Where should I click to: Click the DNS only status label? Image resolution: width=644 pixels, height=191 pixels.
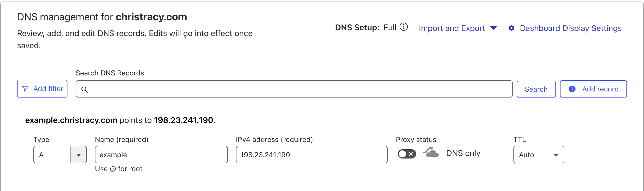click(463, 153)
